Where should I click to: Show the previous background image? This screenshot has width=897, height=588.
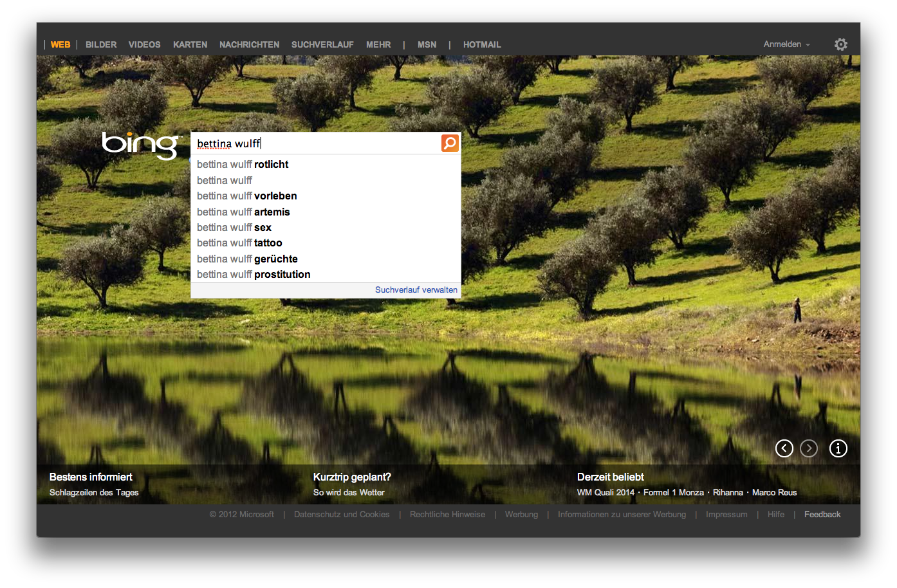point(784,448)
